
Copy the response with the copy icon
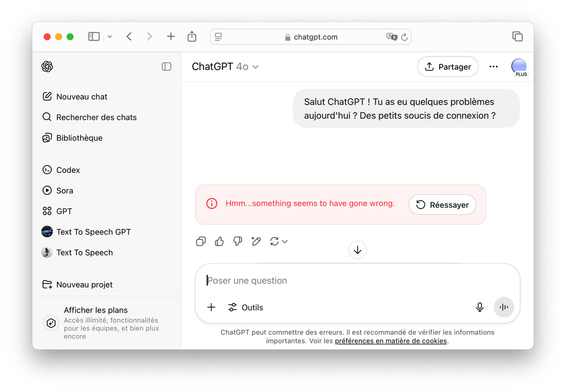pyautogui.click(x=201, y=241)
